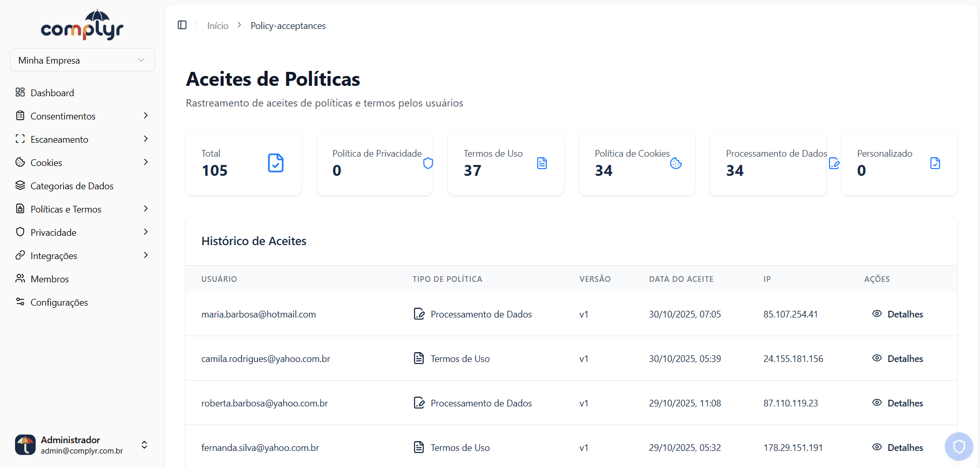Click Detalhes on the fernanda.silva row

coord(904,447)
